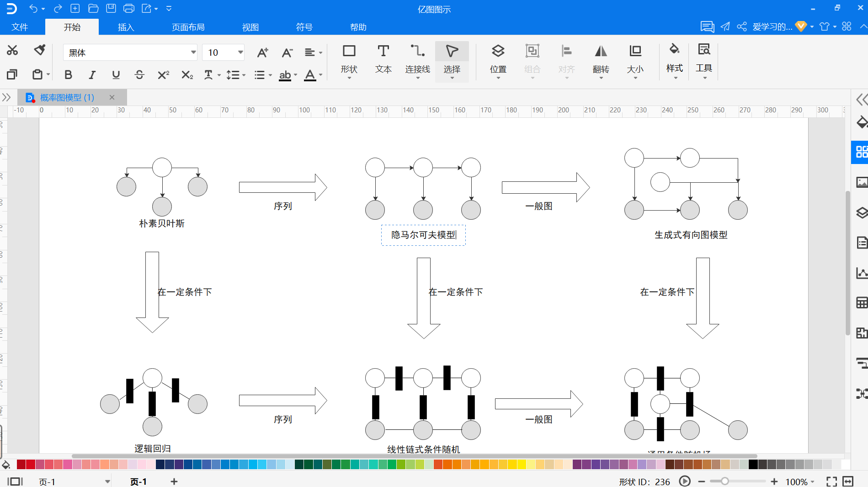The image size is (868, 487).
Task: Pick the red color swatch in palette
Action: click(x=30, y=465)
